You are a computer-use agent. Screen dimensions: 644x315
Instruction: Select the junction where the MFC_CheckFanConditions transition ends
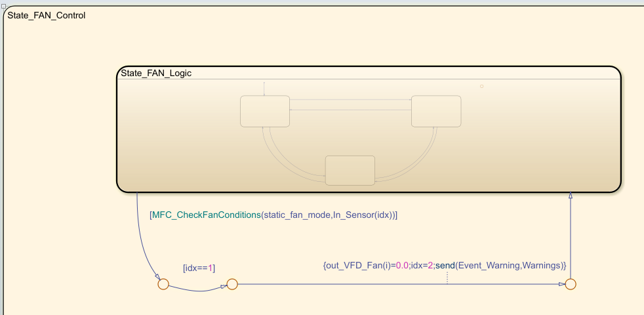click(163, 283)
